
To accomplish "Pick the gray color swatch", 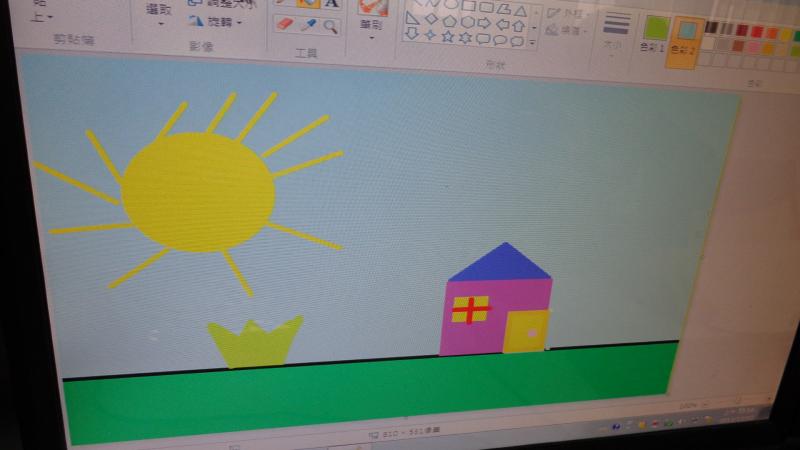I will [727, 29].
